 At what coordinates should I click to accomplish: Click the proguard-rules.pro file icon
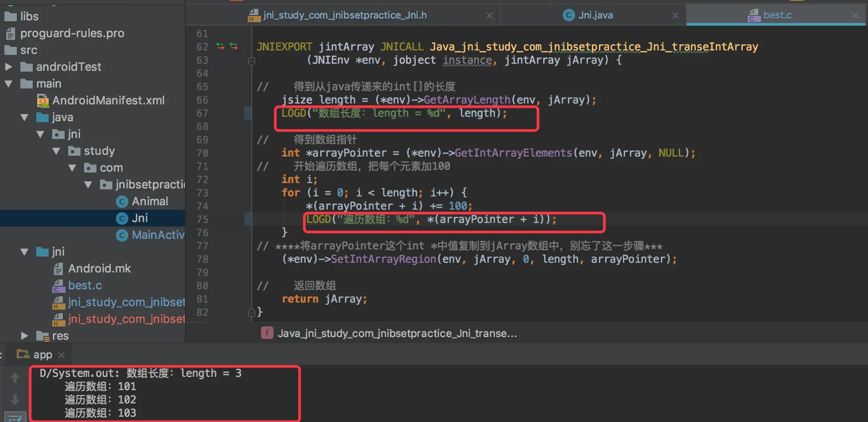[x=11, y=33]
